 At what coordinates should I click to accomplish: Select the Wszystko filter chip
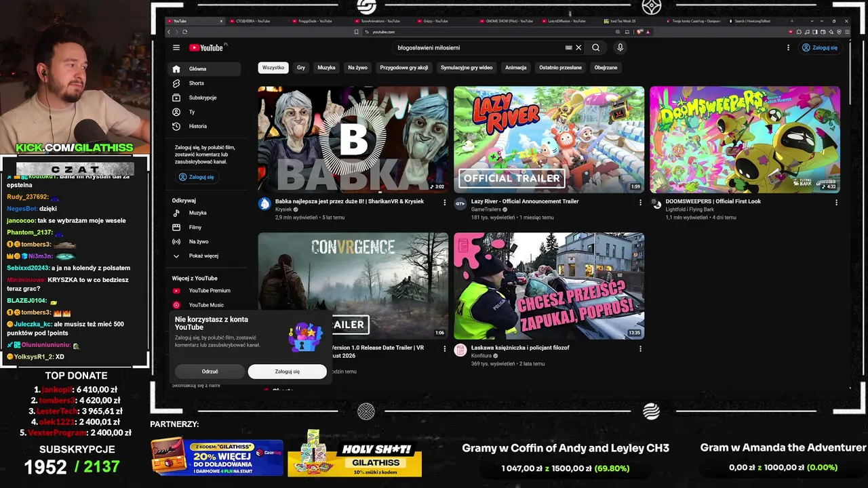point(273,68)
